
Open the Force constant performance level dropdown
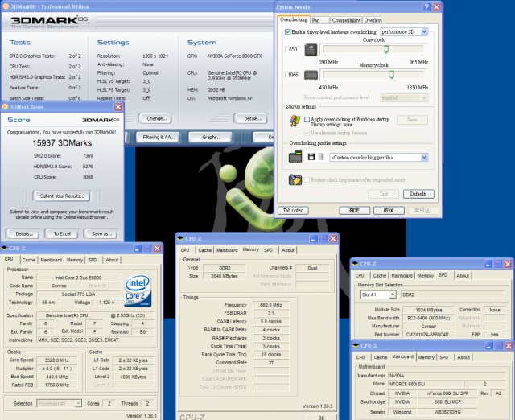click(424, 97)
